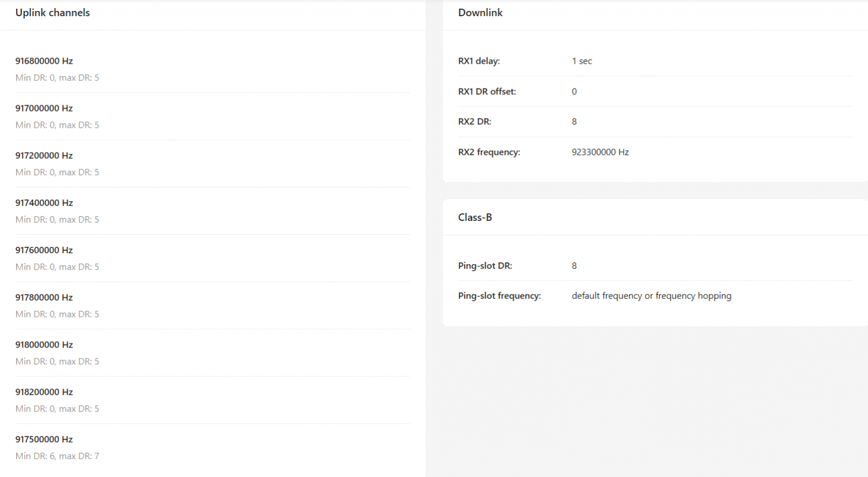Select the default frequency or frequency hopping text

tap(652, 296)
